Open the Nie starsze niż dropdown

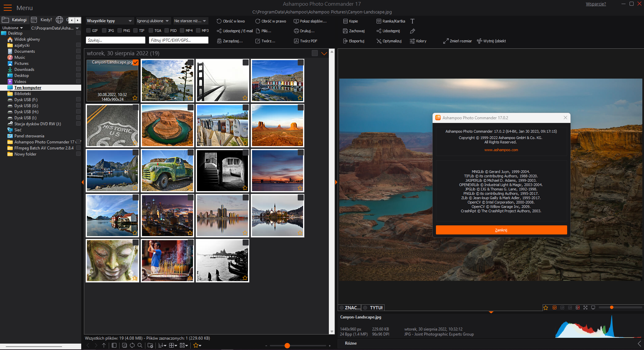click(190, 21)
